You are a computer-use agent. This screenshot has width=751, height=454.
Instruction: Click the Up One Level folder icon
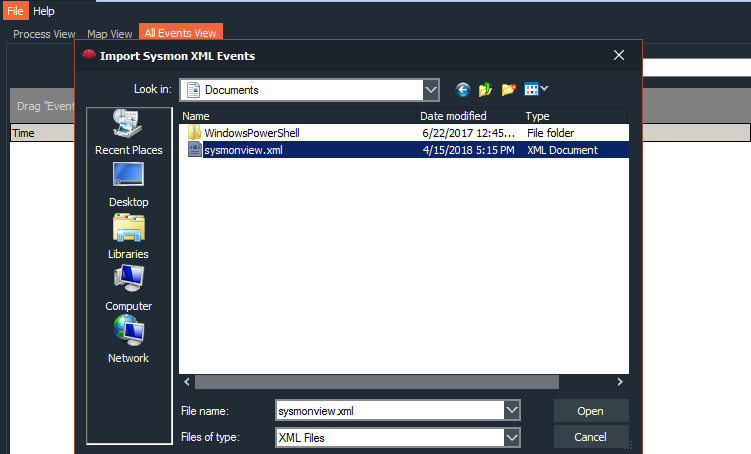(485, 90)
